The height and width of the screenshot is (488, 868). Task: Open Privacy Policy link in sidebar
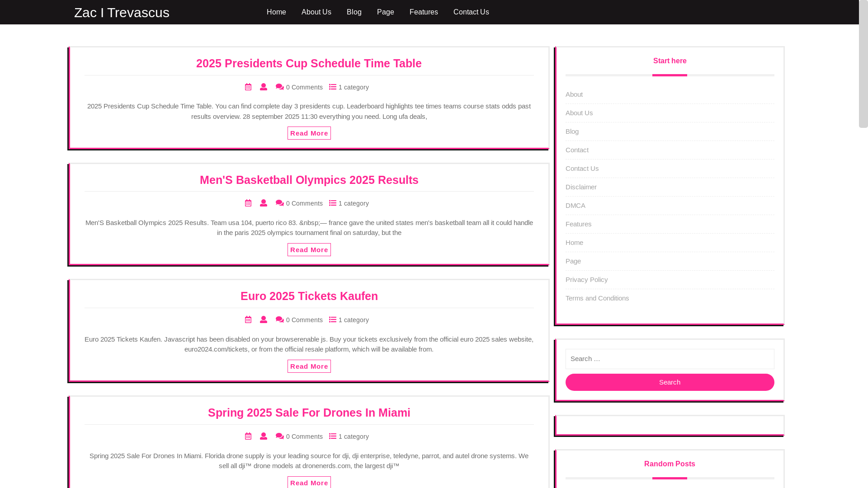[x=586, y=280]
